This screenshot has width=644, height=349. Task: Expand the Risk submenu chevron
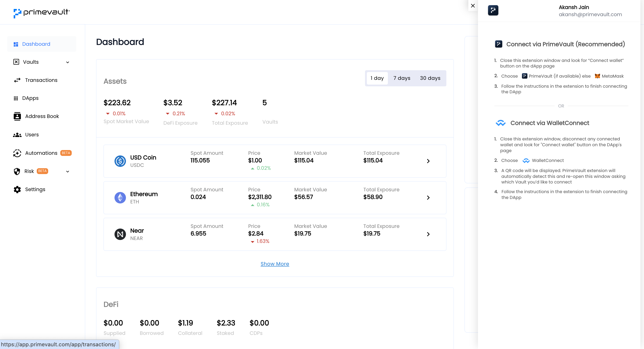pos(67,172)
